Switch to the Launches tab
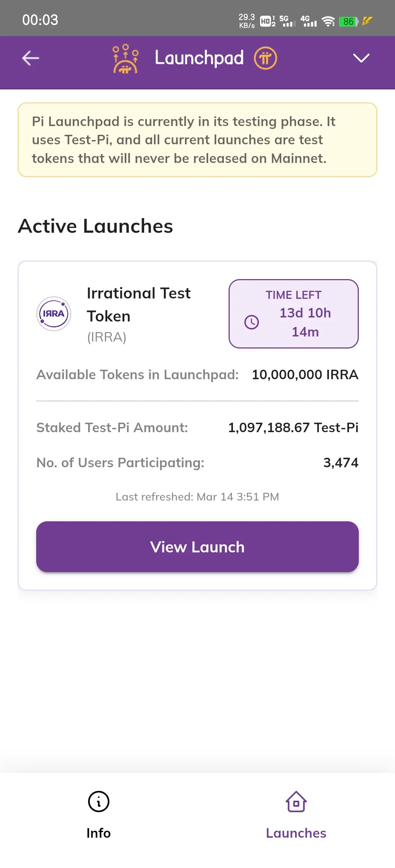 (x=296, y=833)
